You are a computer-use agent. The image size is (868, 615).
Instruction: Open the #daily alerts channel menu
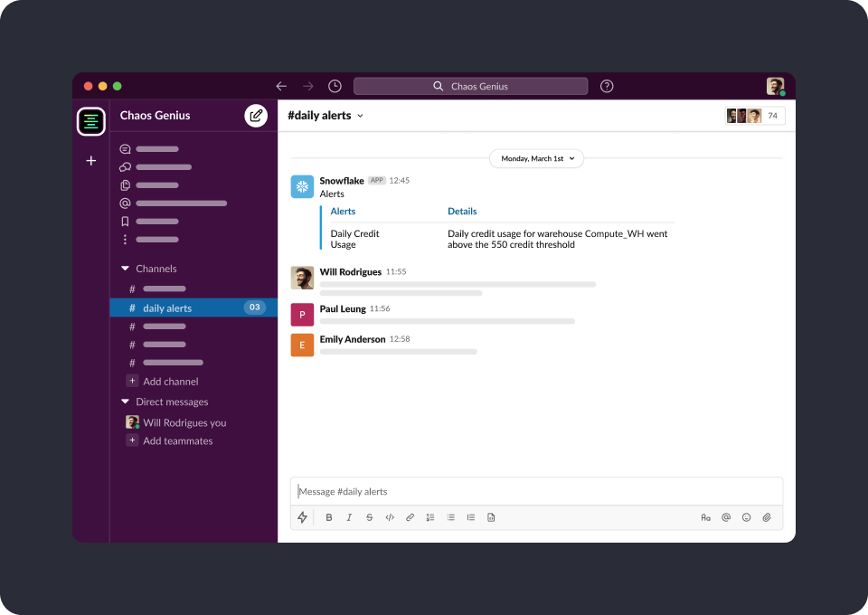point(325,116)
